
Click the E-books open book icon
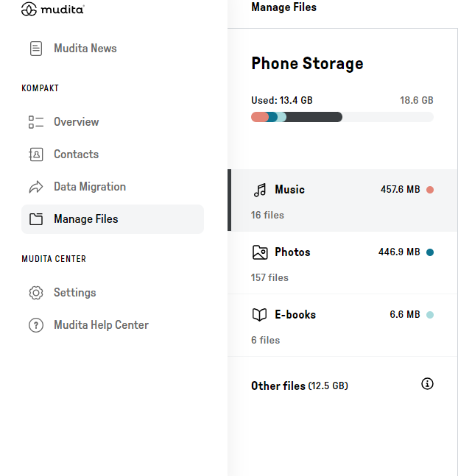[x=260, y=315]
